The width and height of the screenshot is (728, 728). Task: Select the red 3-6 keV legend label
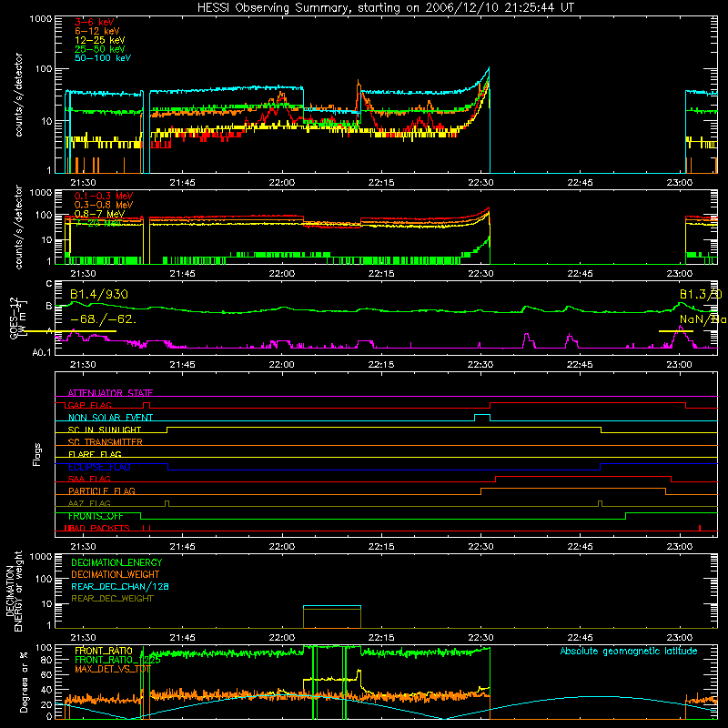click(95, 22)
